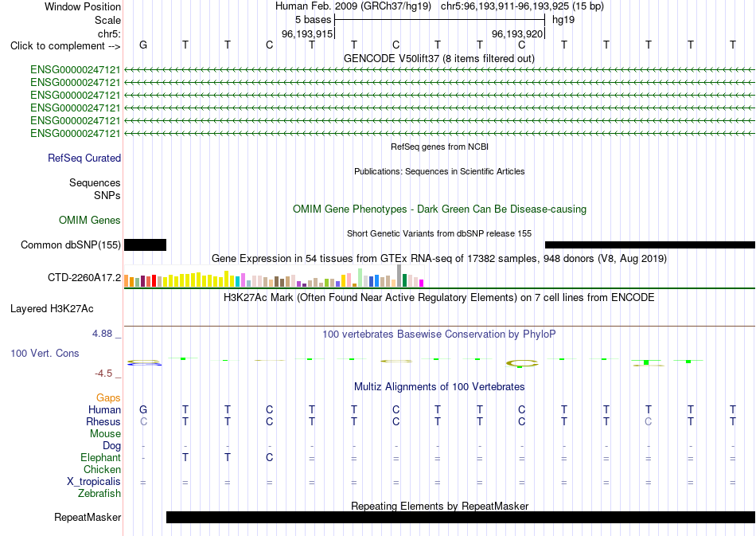Open 'Multiz Alignments of 100 Vertebrates' track title
Viewport: 756px width, 536px height.
439,386
